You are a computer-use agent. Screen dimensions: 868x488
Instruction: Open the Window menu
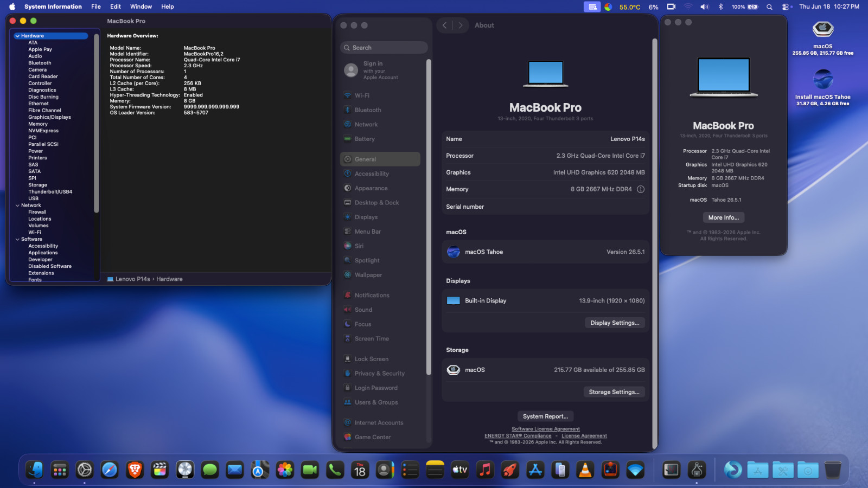click(x=141, y=7)
